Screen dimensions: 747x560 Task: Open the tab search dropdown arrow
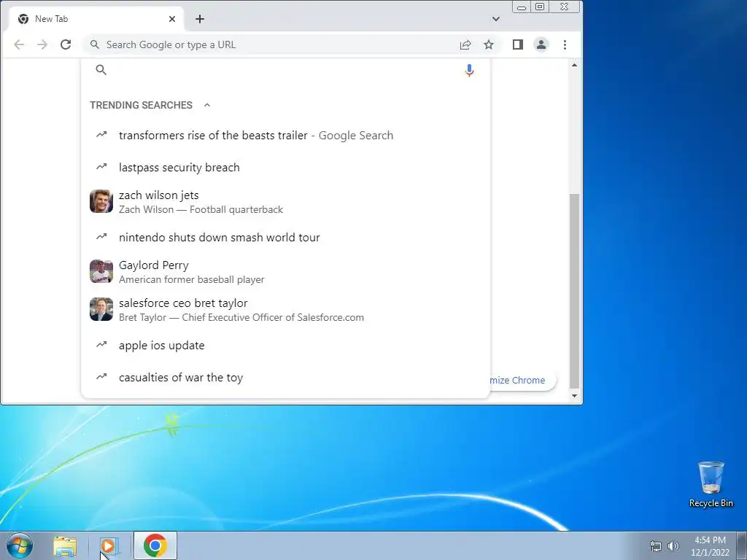(x=496, y=19)
